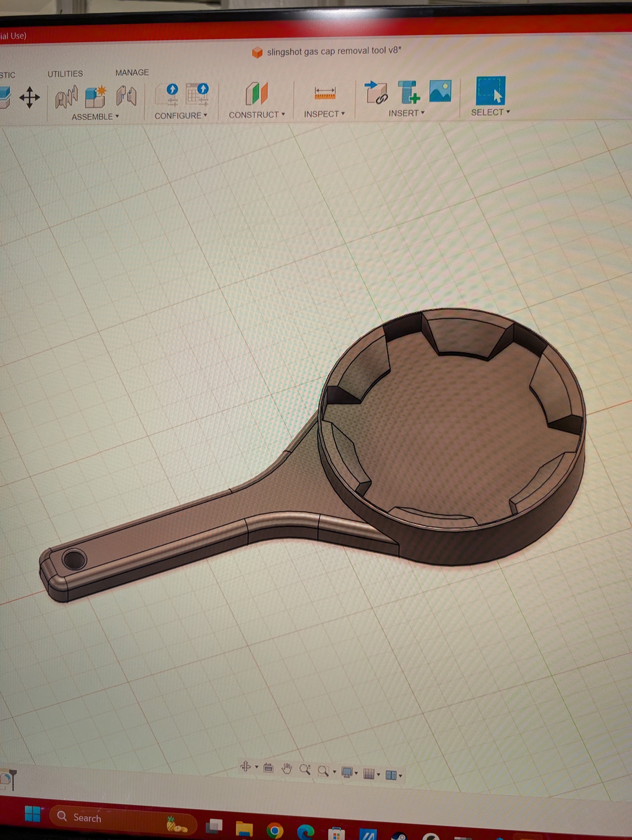The width and height of the screenshot is (632, 840).
Task: Click the Zoom Window fit icon
Action: tap(323, 771)
